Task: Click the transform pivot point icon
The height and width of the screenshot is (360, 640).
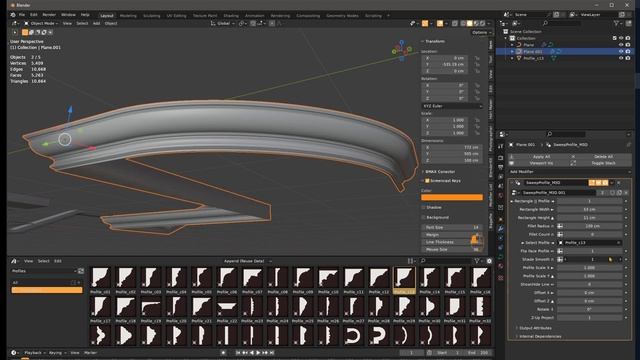Action: click(x=242, y=24)
